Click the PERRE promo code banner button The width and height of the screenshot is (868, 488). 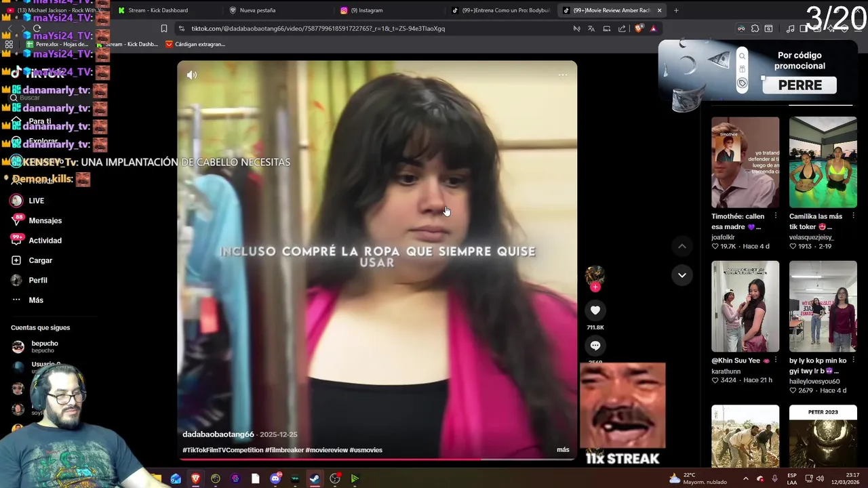[x=800, y=85]
